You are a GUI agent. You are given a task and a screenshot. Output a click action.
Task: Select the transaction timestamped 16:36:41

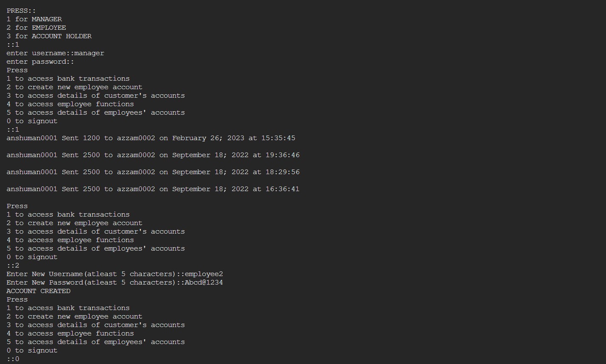(153, 189)
